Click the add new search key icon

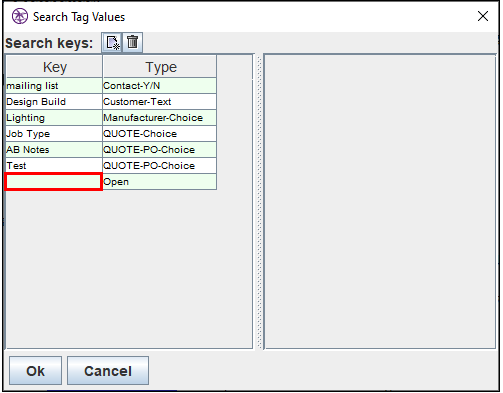[x=112, y=42]
